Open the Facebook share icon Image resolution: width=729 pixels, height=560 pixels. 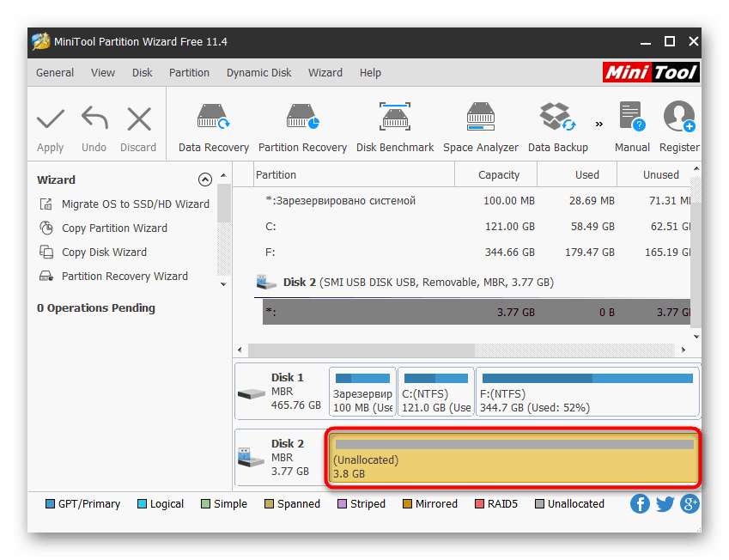coord(641,503)
